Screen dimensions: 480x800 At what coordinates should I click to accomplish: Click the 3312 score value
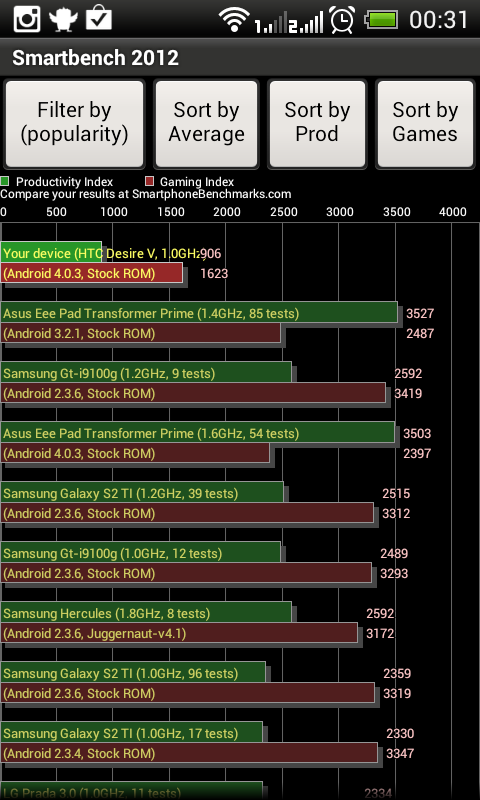[396, 513]
